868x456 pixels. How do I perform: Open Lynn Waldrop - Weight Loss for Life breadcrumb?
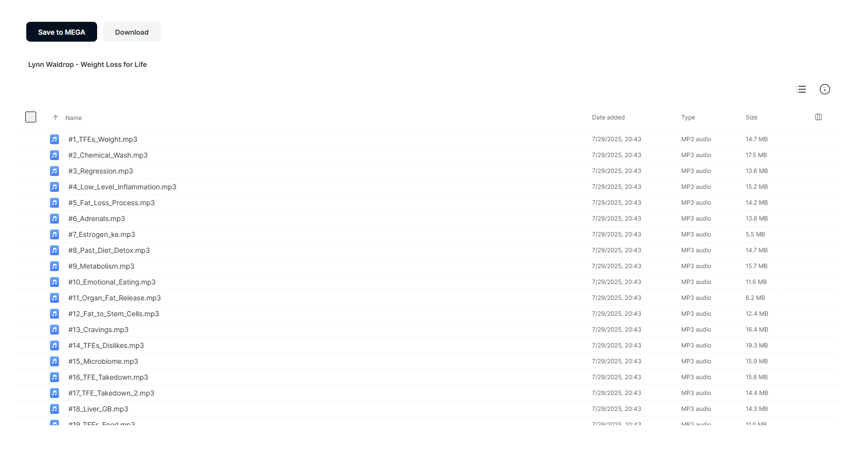click(x=88, y=64)
